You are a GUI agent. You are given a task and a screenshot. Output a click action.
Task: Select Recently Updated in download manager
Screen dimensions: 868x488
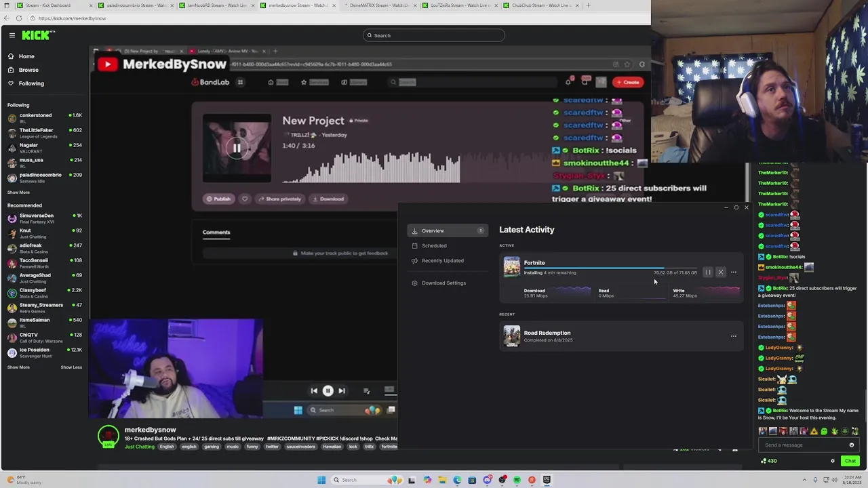443,261
